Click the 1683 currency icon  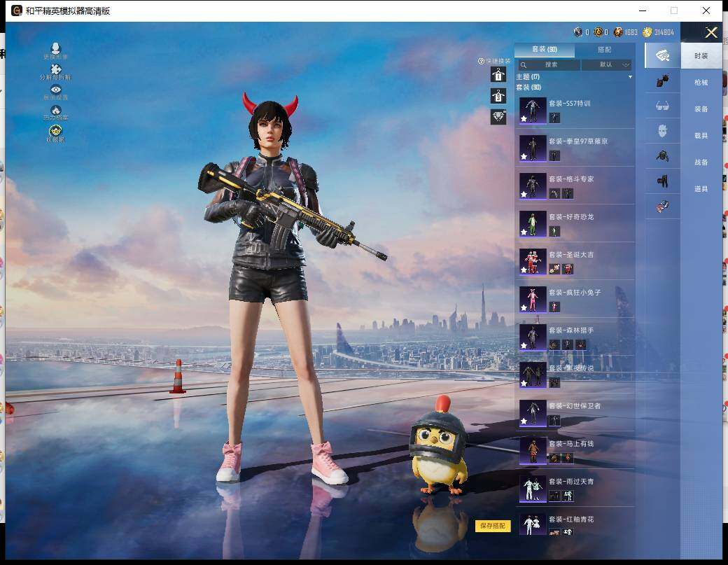[x=618, y=32]
